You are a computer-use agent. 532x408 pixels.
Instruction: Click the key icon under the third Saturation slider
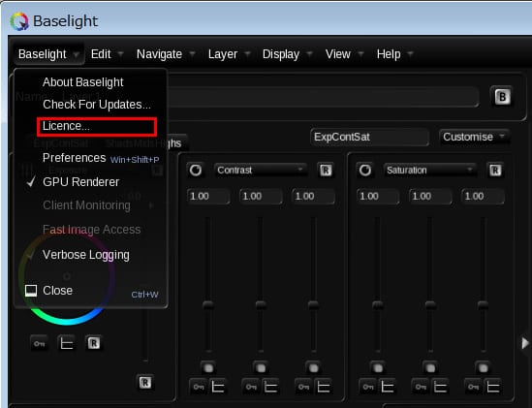(x=473, y=387)
